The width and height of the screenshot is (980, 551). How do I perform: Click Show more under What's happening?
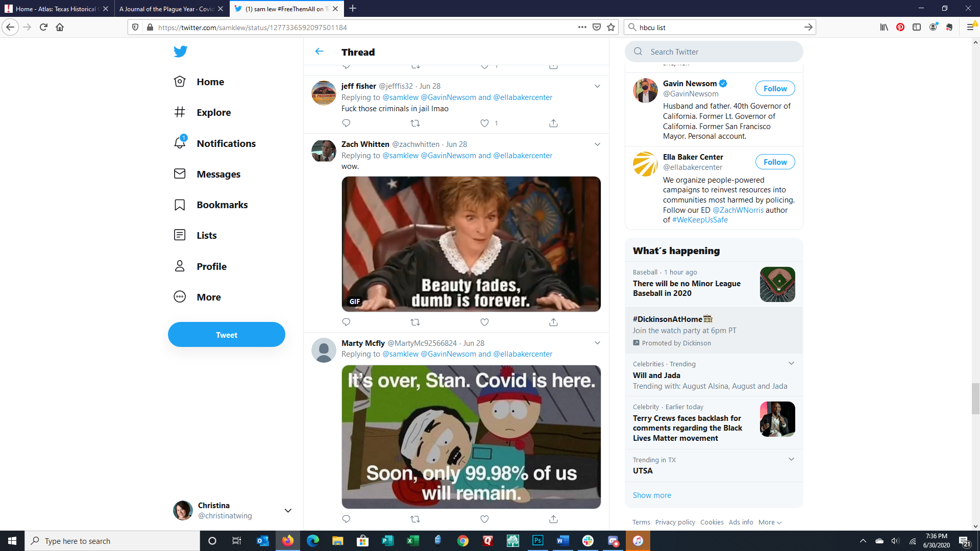(x=652, y=495)
